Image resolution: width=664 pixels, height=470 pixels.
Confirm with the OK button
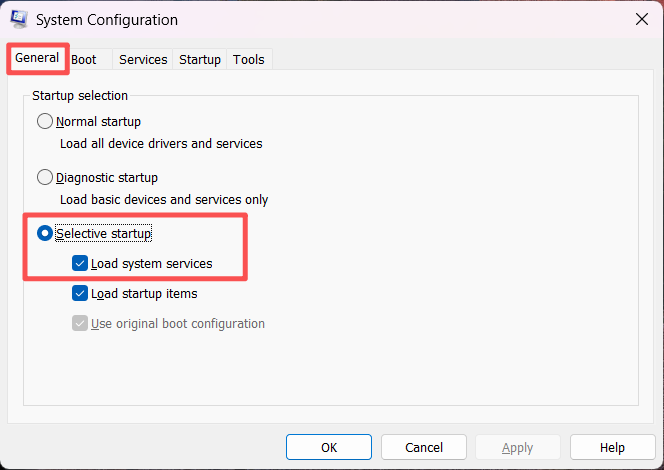[329, 447]
